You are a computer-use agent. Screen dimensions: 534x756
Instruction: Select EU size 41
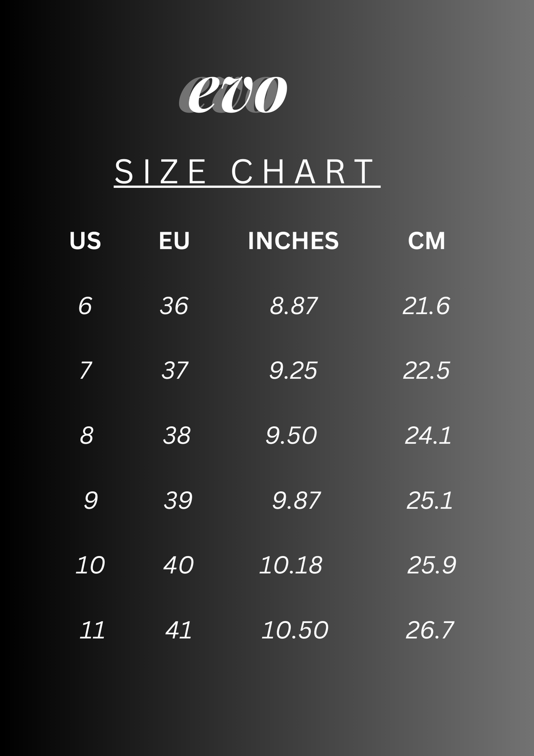(x=178, y=630)
